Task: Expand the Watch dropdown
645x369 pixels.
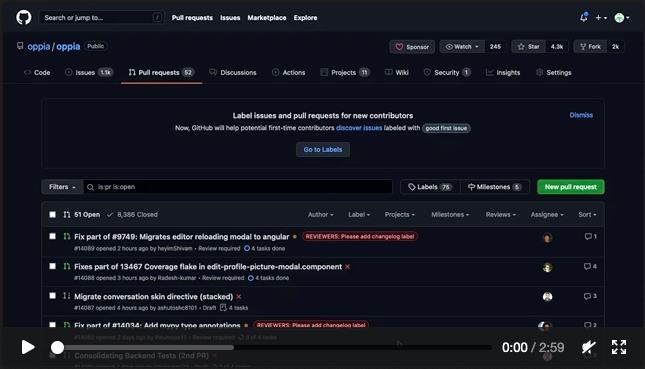Action: click(x=462, y=46)
